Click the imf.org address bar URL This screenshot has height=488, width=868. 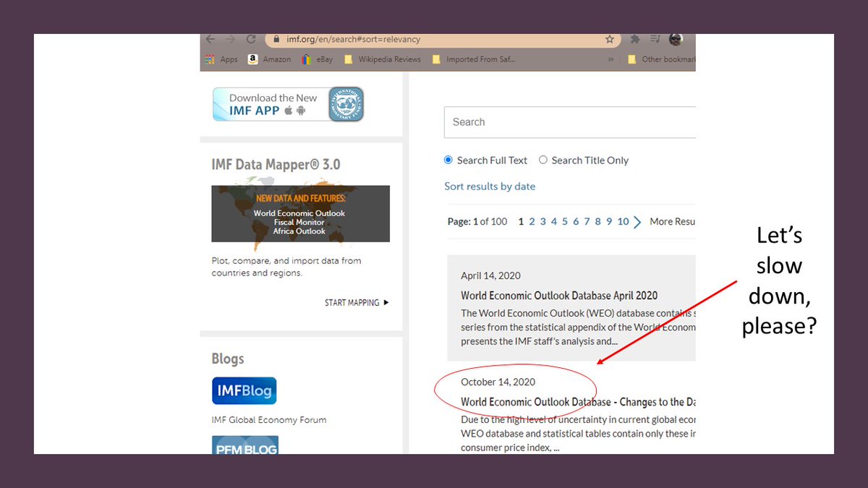click(x=352, y=39)
